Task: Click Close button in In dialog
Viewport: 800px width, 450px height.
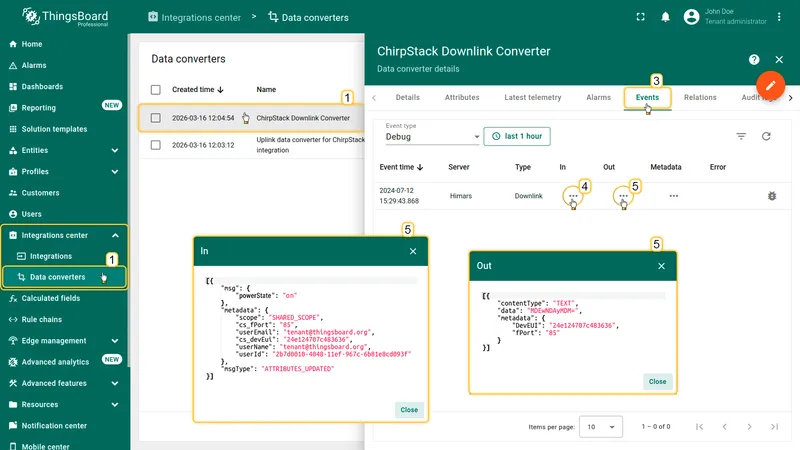Action: [x=409, y=410]
